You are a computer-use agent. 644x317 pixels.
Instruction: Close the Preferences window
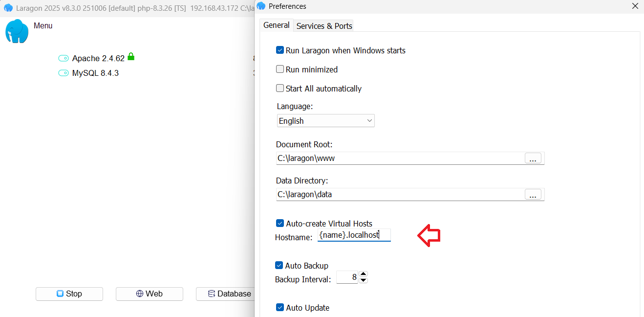tap(635, 6)
